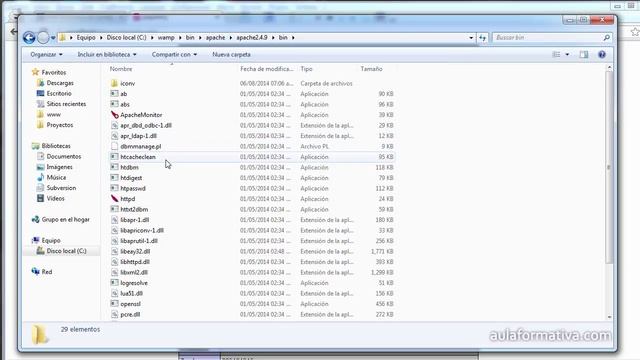Select the dbmmanage.pl file icon
Screen dimensions: 640x360
[x=114, y=146]
